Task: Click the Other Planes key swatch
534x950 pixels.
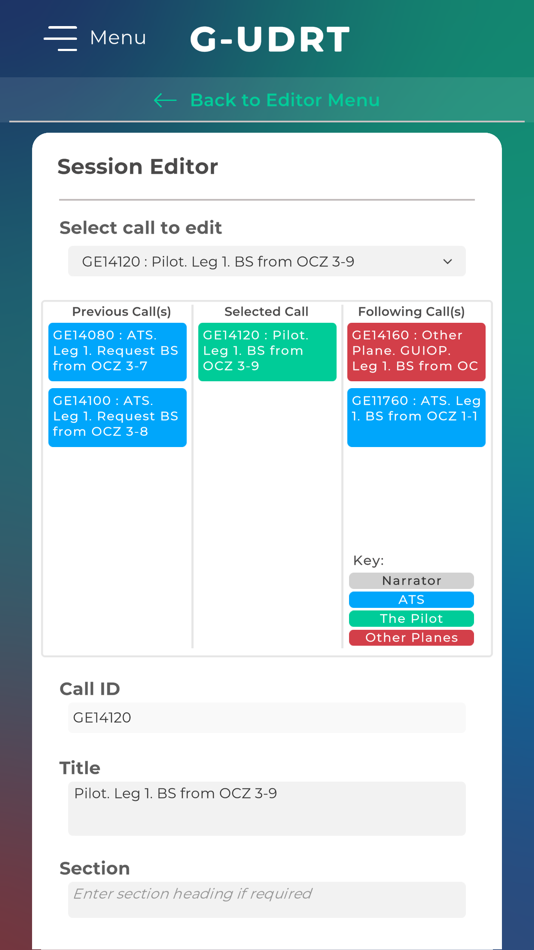Action: (412, 637)
